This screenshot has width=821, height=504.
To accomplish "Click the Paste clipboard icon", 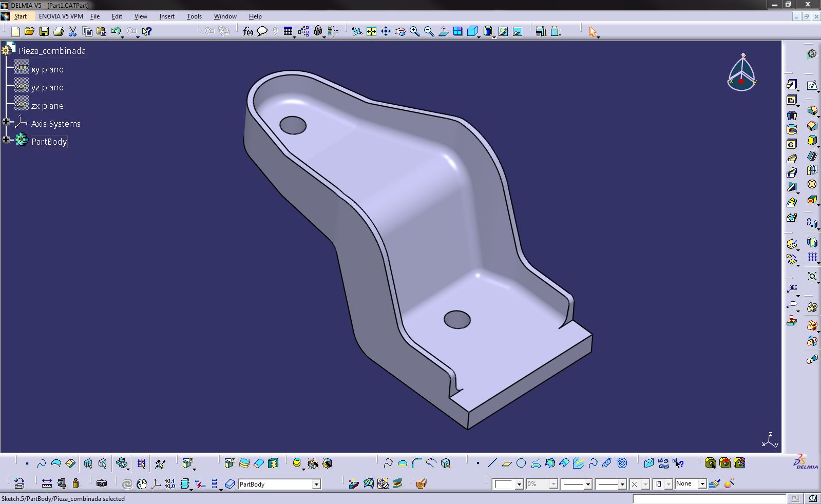I will (102, 31).
